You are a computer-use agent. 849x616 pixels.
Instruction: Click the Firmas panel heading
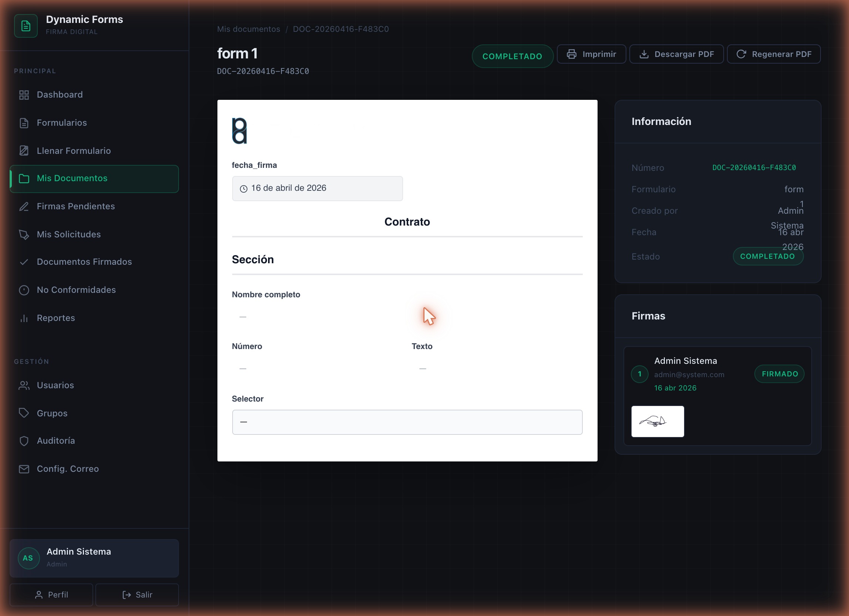click(x=648, y=316)
